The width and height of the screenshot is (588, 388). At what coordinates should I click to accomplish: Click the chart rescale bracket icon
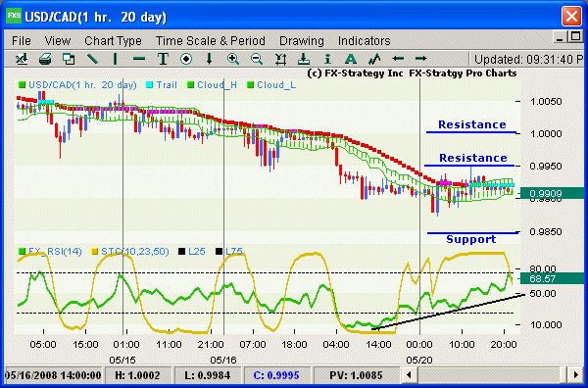[x=280, y=59]
